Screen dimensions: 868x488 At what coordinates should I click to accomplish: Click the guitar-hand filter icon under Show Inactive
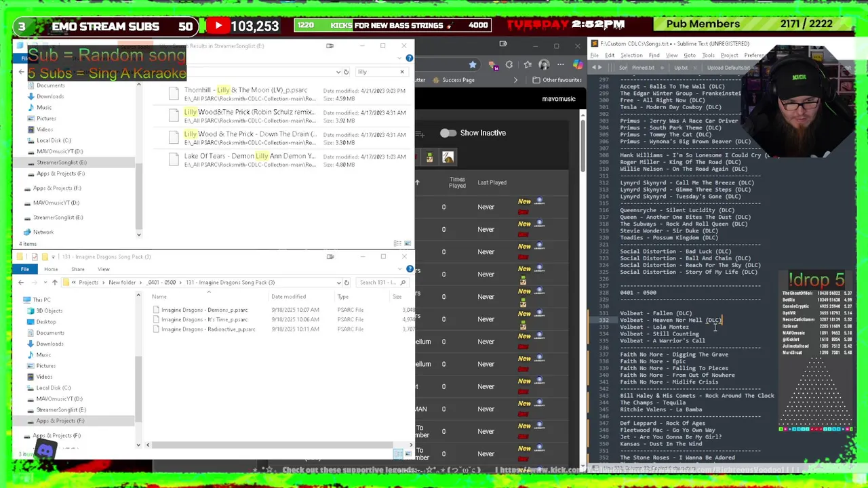tap(448, 157)
